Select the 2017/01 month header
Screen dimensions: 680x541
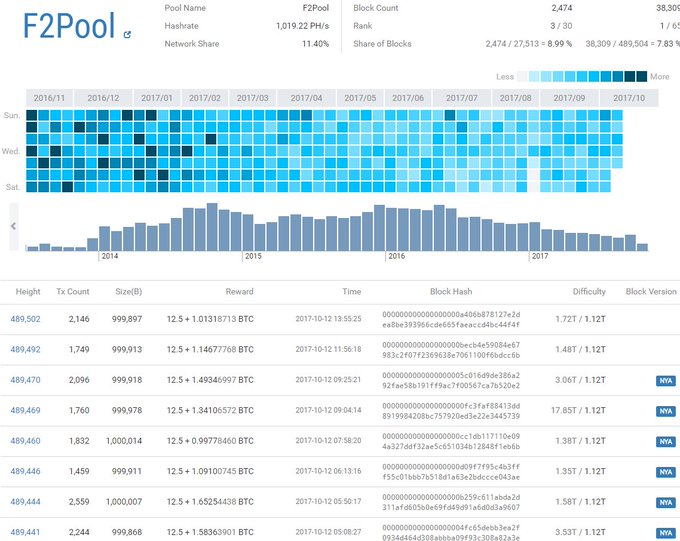[x=157, y=98]
